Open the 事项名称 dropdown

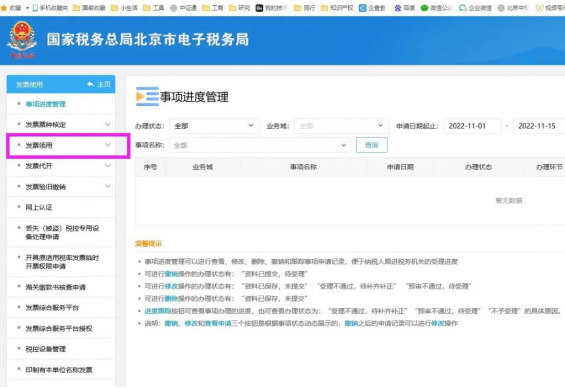pos(260,145)
